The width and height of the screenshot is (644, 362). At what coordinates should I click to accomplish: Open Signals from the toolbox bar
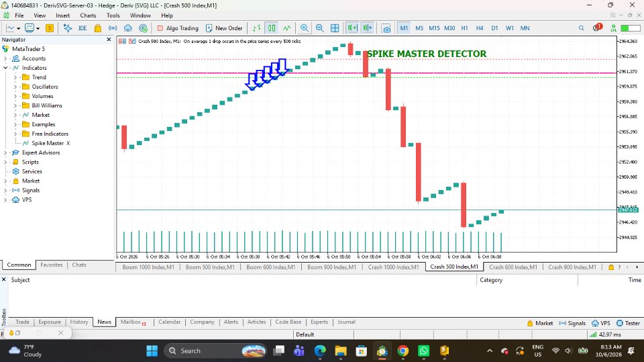572,323
